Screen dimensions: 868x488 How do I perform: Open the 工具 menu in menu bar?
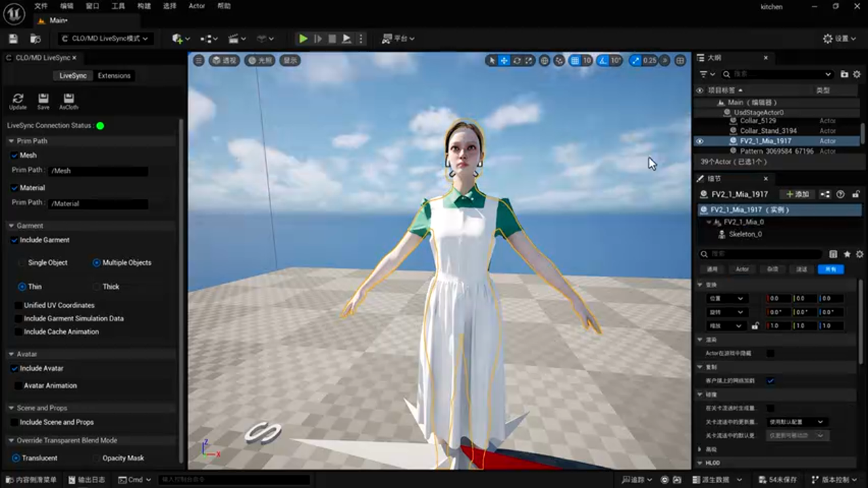[x=118, y=6]
